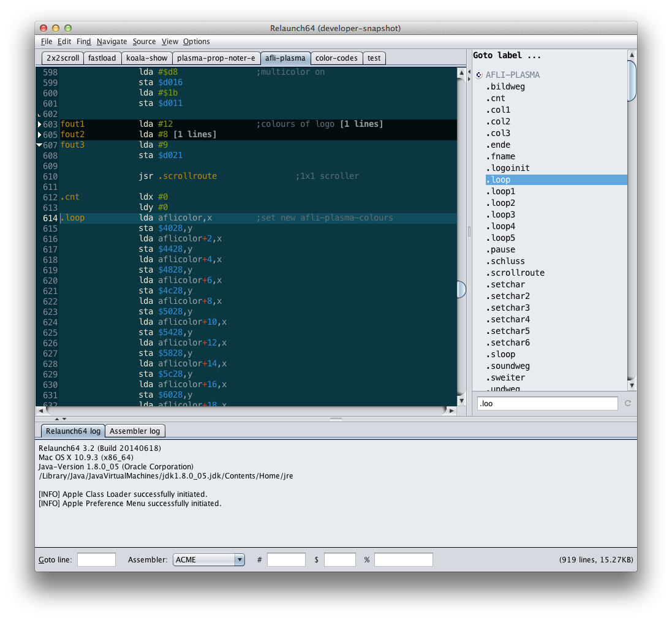Screen dimensions: 672x620
Task: Click the editor's vertical scrollbar down arrow
Action: 461,400
